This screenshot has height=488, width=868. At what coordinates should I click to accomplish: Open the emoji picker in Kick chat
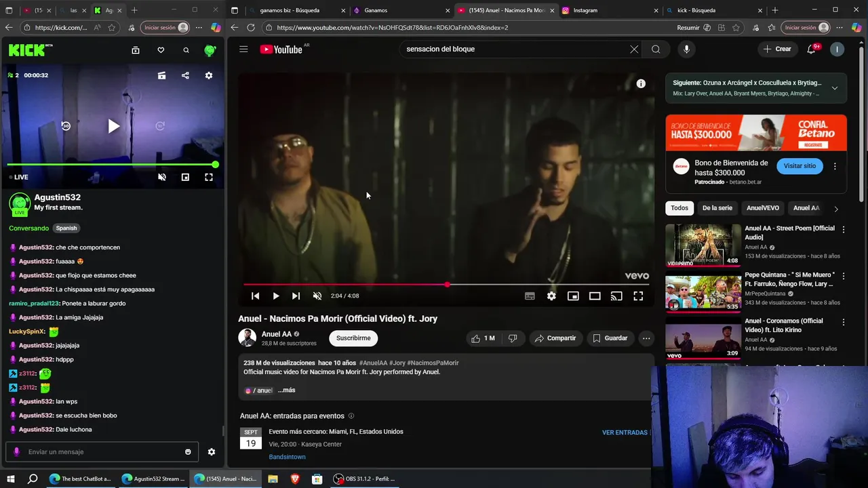click(x=188, y=452)
